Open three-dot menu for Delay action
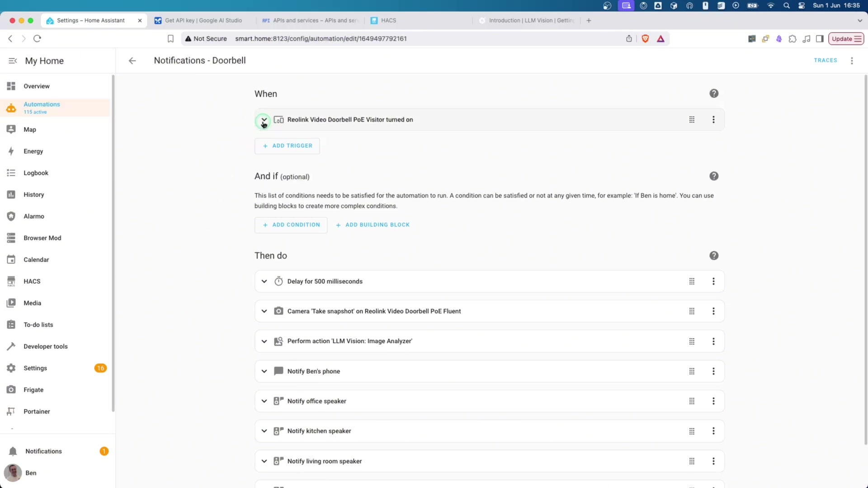Image resolution: width=868 pixels, height=488 pixels. pyautogui.click(x=713, y=282)
